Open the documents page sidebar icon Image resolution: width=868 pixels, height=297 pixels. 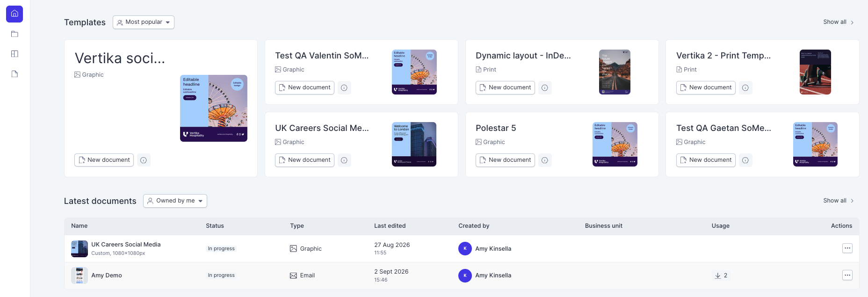coord(14,74)
